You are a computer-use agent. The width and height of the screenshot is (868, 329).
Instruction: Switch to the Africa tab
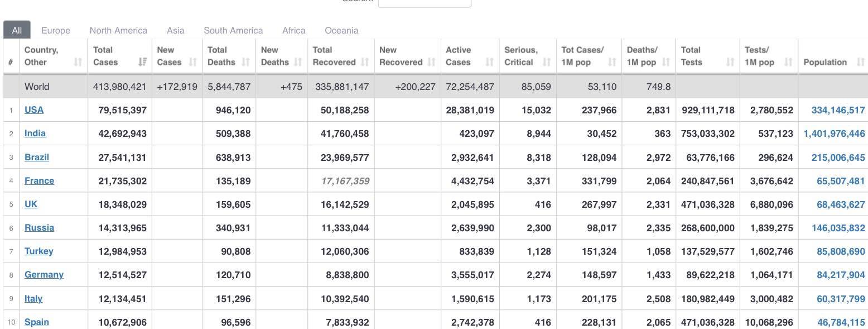click(x=293, y=30)
